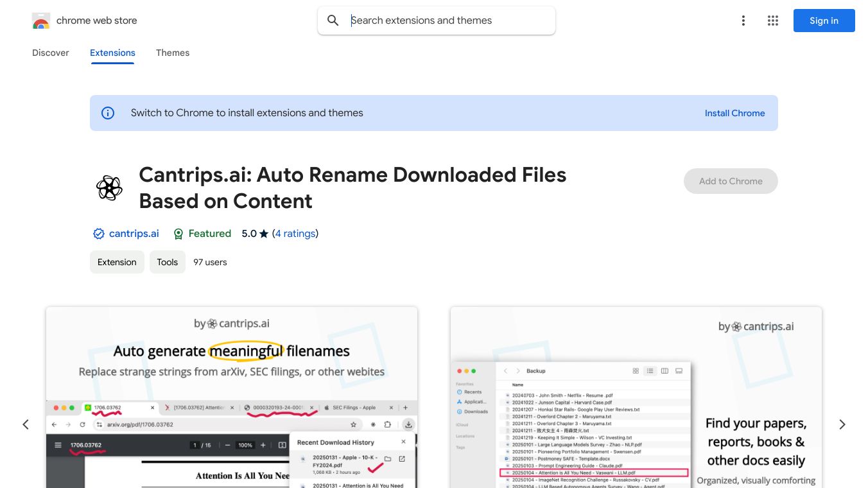This screenshot has height=488, width=868.
Task: Click the info icon in the banner
Action: (108, 113)
